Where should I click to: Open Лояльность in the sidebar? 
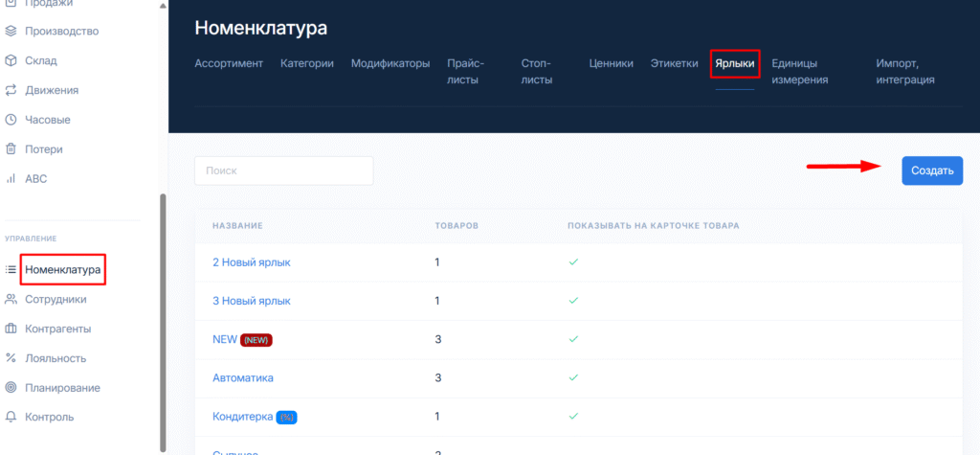coord(56,358)
